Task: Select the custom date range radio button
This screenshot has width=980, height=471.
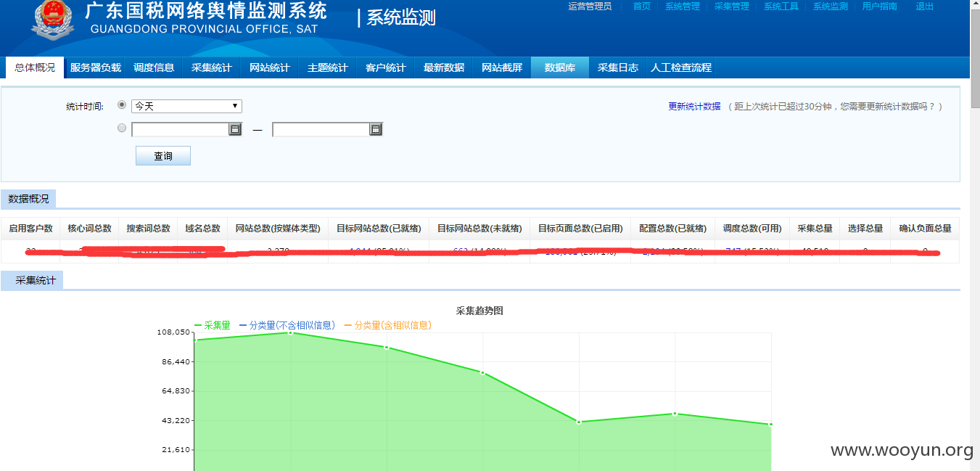Action: coord(122,128)
